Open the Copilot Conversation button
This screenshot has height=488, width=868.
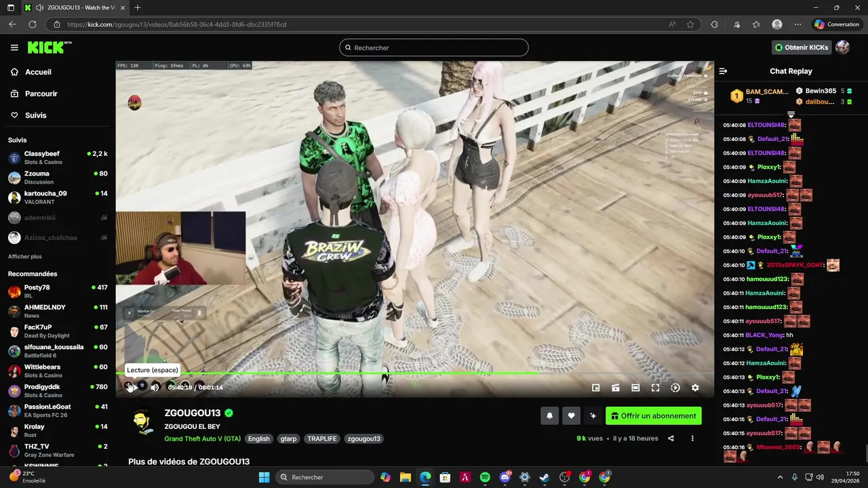coord(837,24)
